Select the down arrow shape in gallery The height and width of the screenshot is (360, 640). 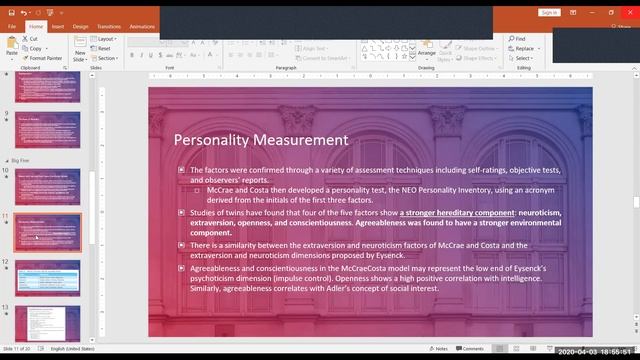tap(396, 49)
